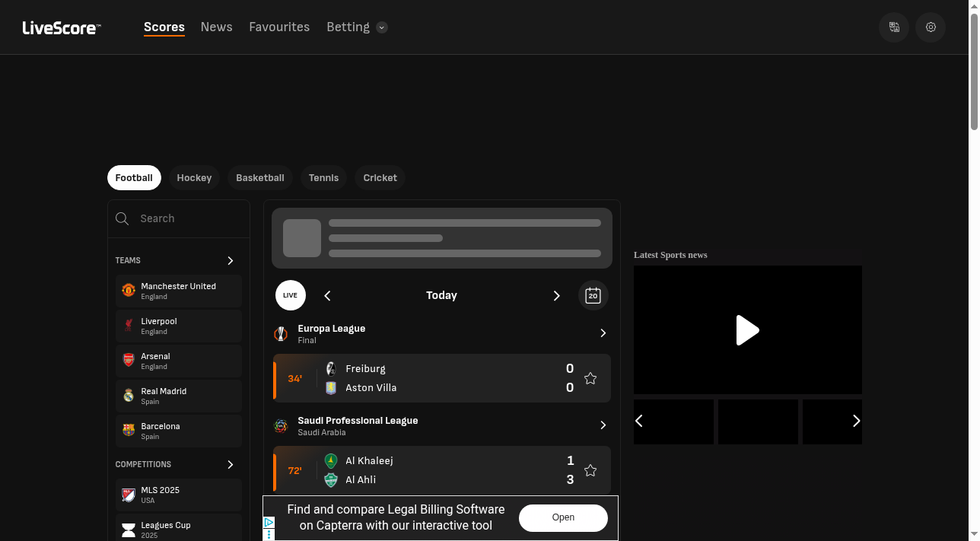The height and width of the screenshot is (541, 980).
Task: Open the MLS 2025 competition link
Action: click(x=179, y=495)
